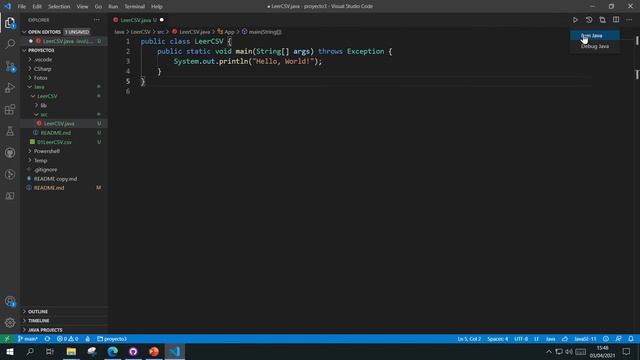The image size is (640, 360).
Task: Click the main* git branch in status bar
Action: [x=28, y=339]
